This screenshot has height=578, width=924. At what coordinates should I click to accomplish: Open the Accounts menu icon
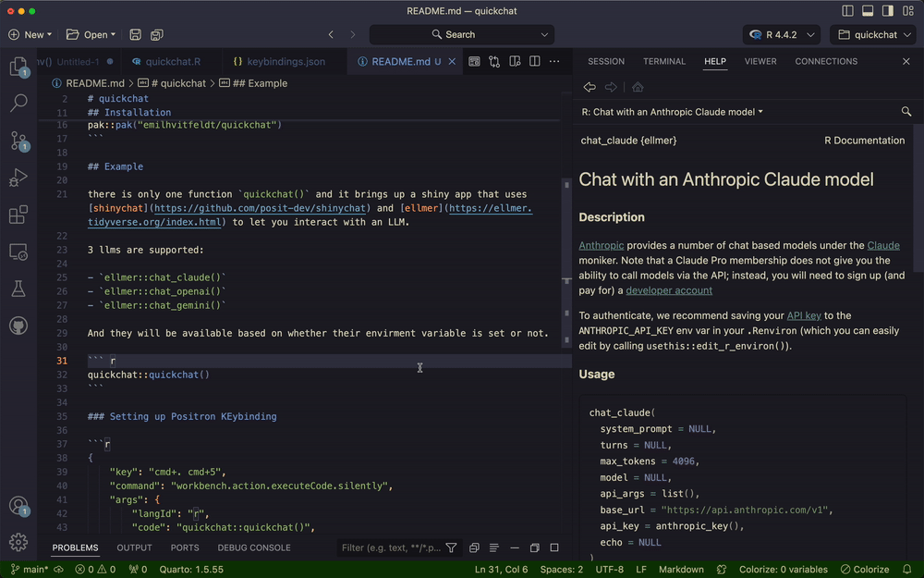point(18,506)
